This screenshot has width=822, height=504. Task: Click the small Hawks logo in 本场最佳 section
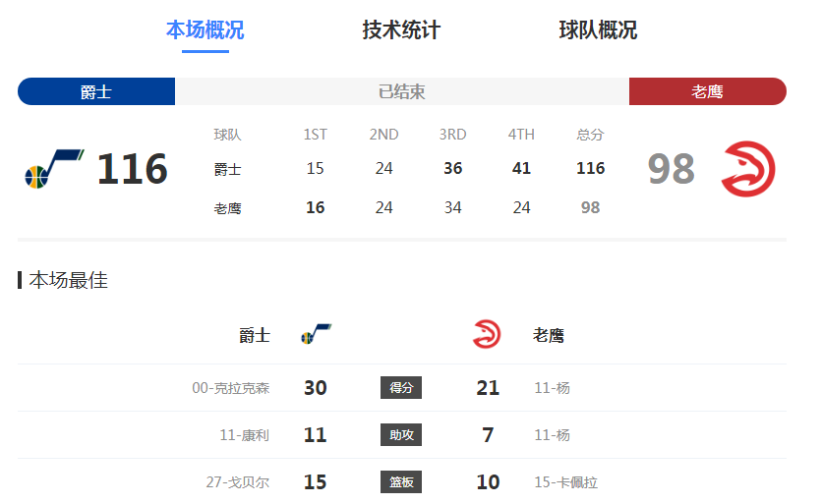487,334
